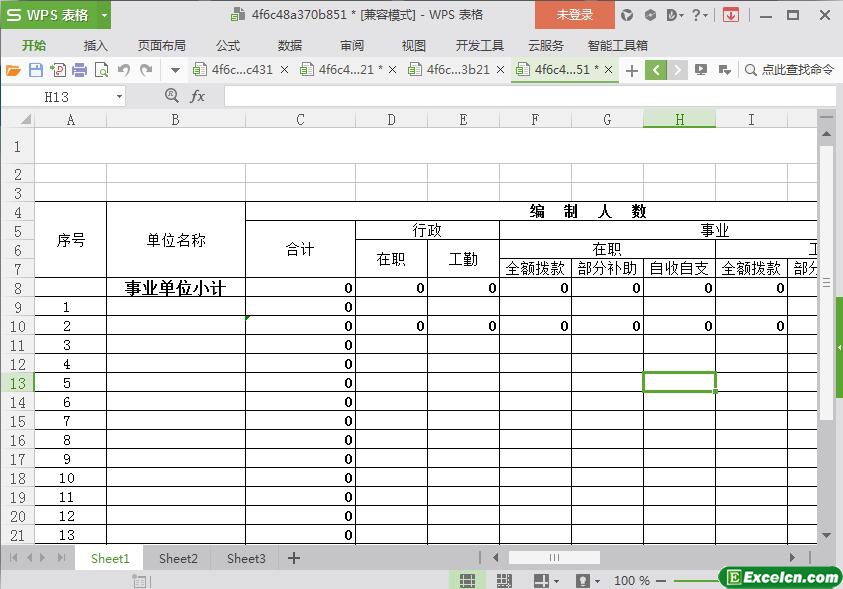Close document tab 4f6c4...21

click(392, 70)
